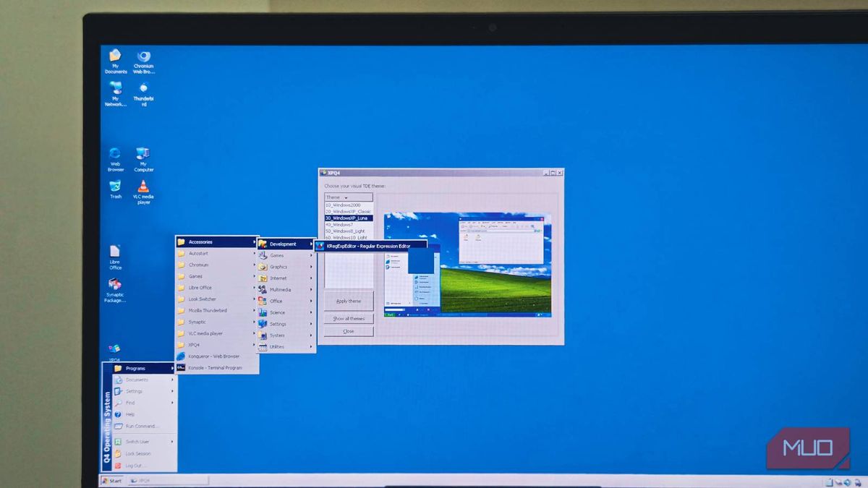Launch Konsole - Terminal Program from the menu

(217, 367)
